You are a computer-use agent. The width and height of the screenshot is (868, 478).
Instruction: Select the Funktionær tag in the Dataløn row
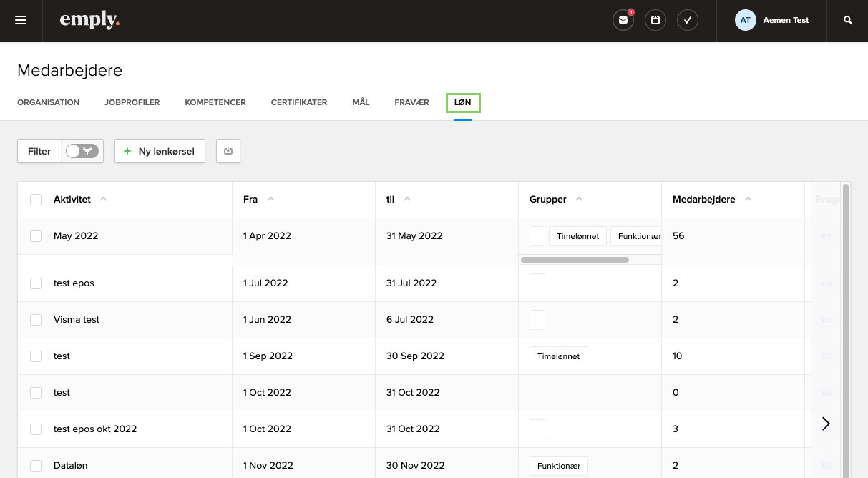click(x=558, y=465)
